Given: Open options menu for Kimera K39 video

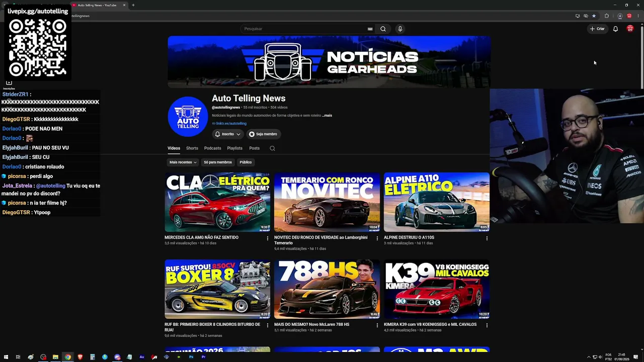Looking at the screenshot, I should [x=487, y=325].
